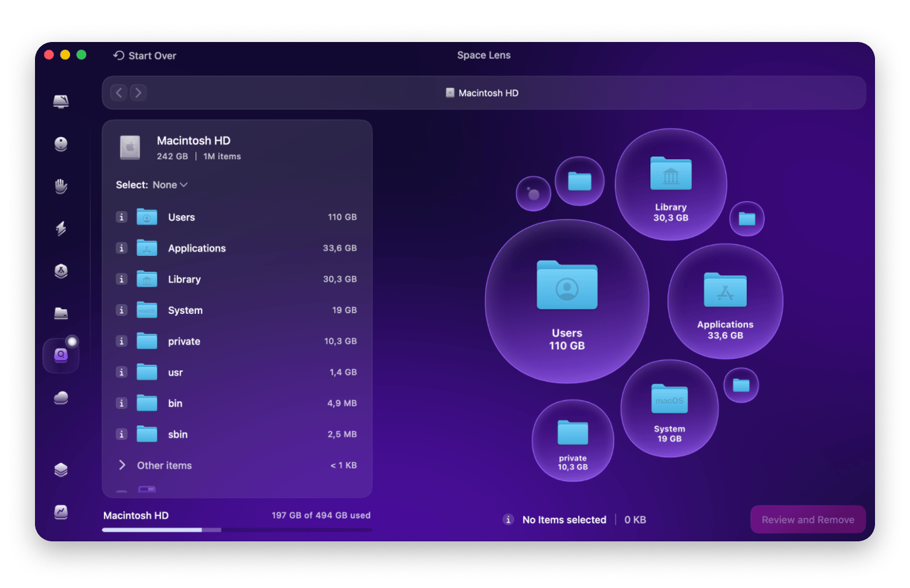
Task: Select the Users row in the list
Action: pyautogui.click(x=237, y=217)
